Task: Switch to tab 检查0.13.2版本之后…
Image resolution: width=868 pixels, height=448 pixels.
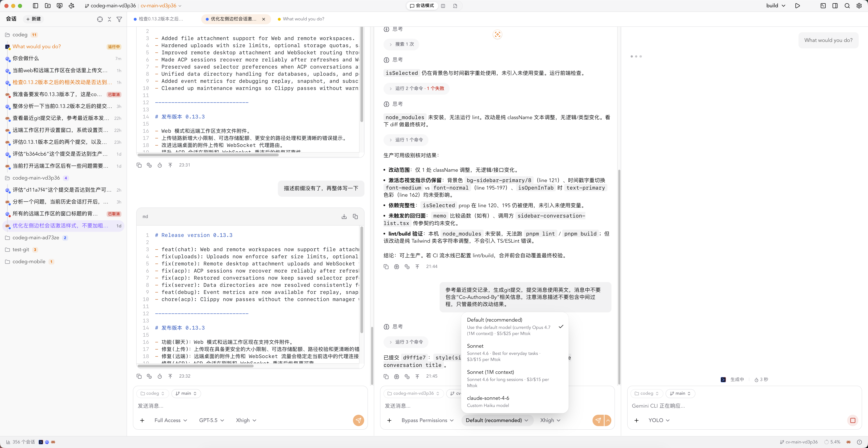Action: click(159, 19)
